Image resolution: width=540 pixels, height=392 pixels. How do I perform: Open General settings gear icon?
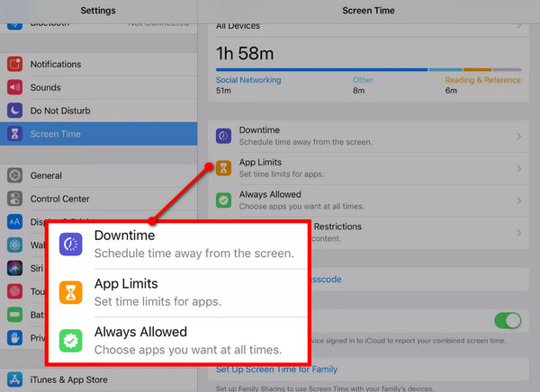pos(14,175)
